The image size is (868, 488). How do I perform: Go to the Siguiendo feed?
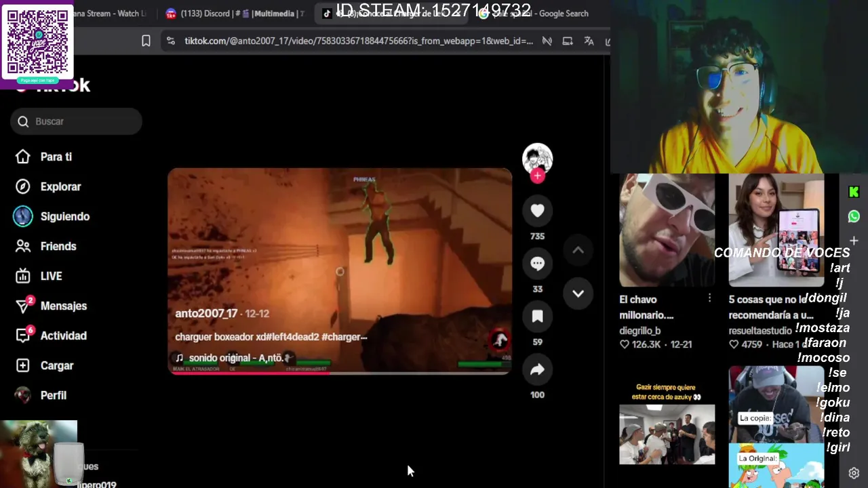point(52,216)
